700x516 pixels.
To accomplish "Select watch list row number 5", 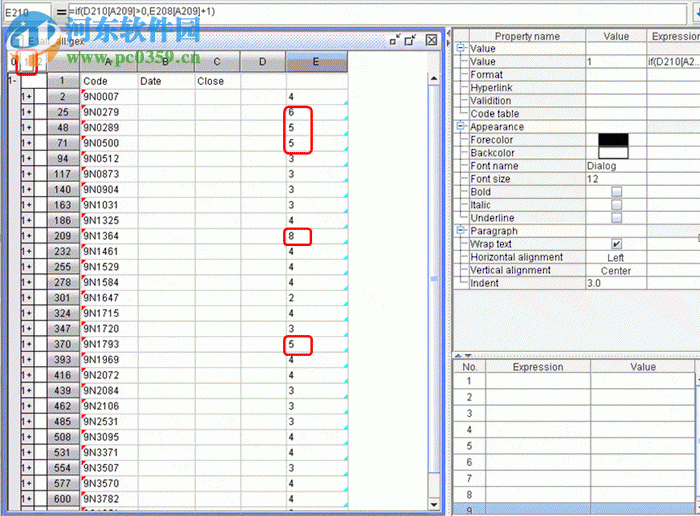I will point(470,445).
